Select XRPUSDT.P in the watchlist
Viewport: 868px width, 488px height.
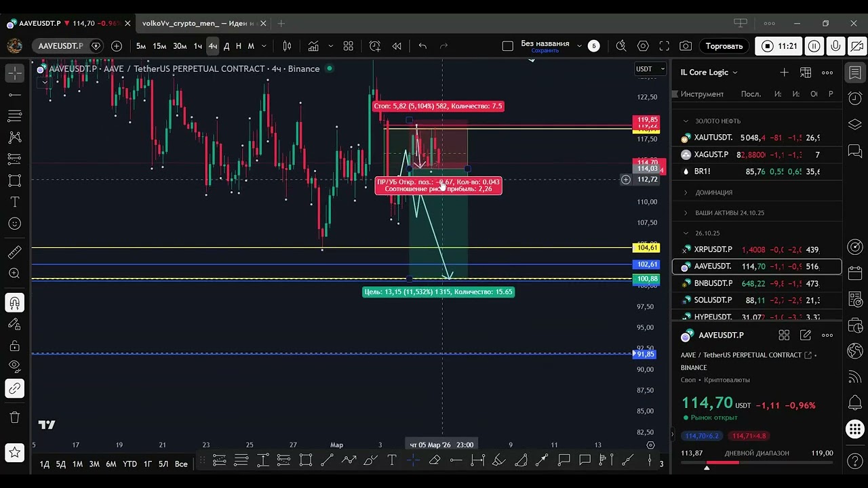(757, 249)
